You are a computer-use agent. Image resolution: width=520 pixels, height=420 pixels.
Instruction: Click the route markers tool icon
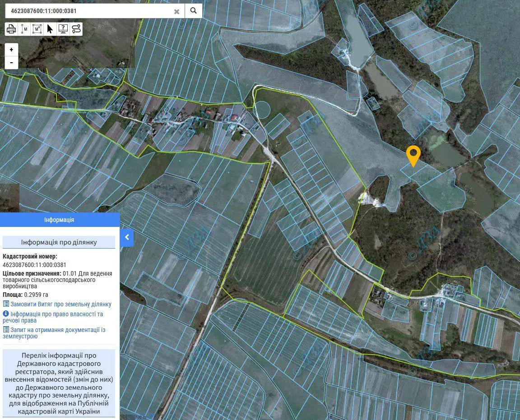click(76, 29)
